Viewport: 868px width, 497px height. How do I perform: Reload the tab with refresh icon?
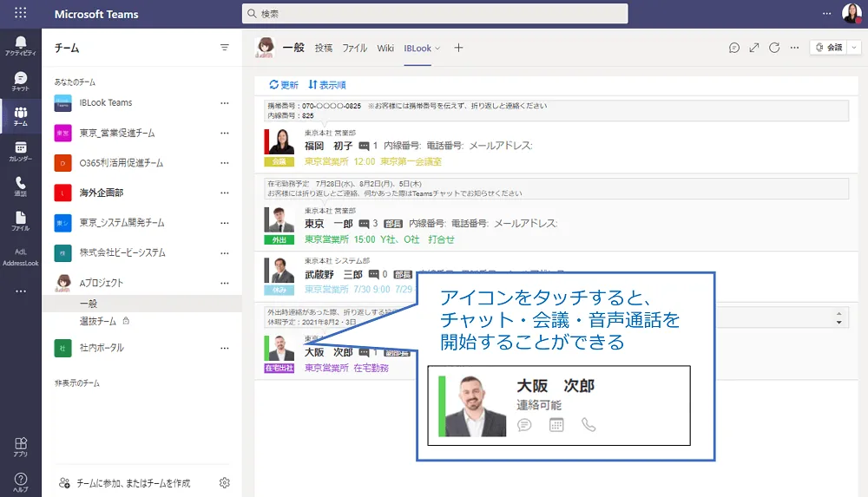click(774, 48)
